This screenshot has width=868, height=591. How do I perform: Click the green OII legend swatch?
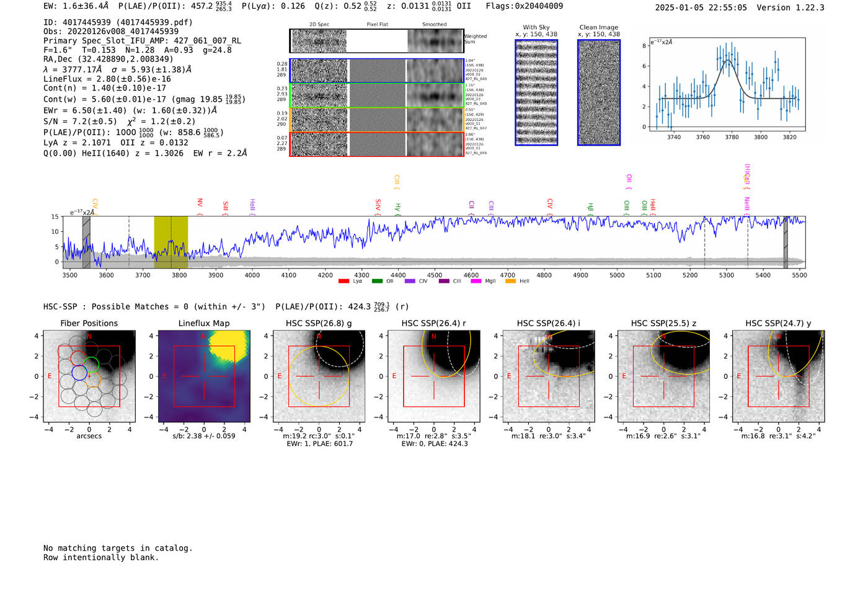(377, 282)
